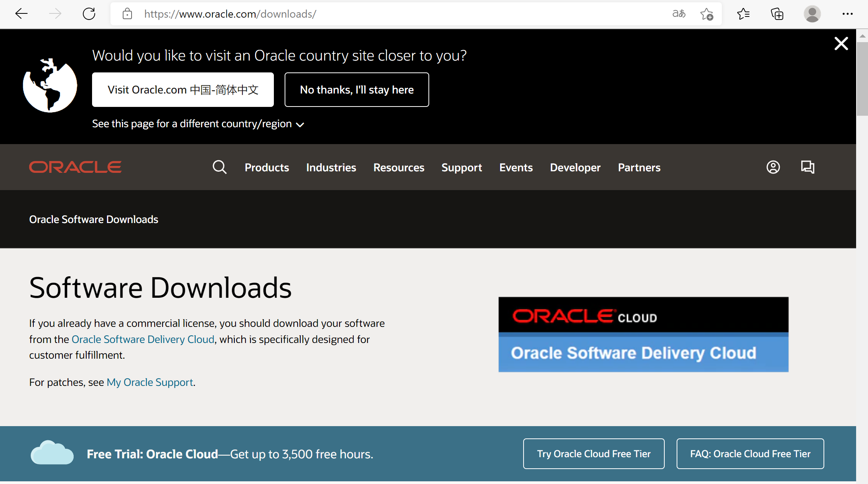The image size is (868, 484).
Task: Open the Developer navigation menu
Action: click(575, 167)
